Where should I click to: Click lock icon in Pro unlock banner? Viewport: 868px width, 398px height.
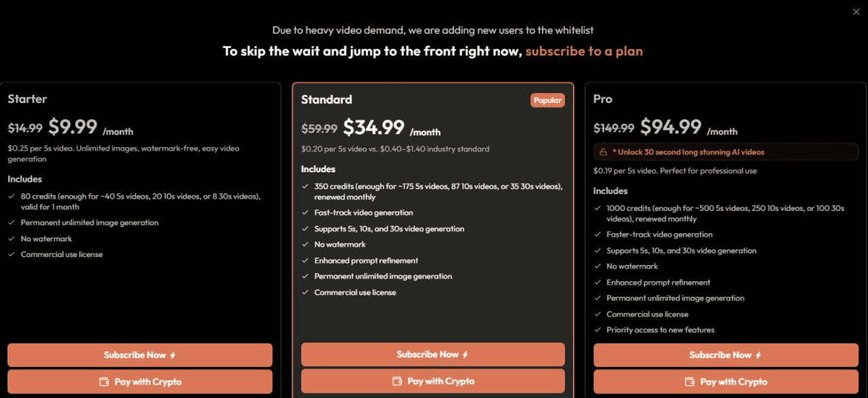tap(603, 152)
